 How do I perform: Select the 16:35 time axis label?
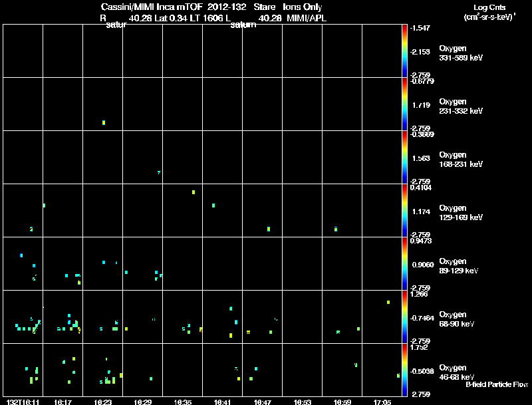(x=182, y=402)
